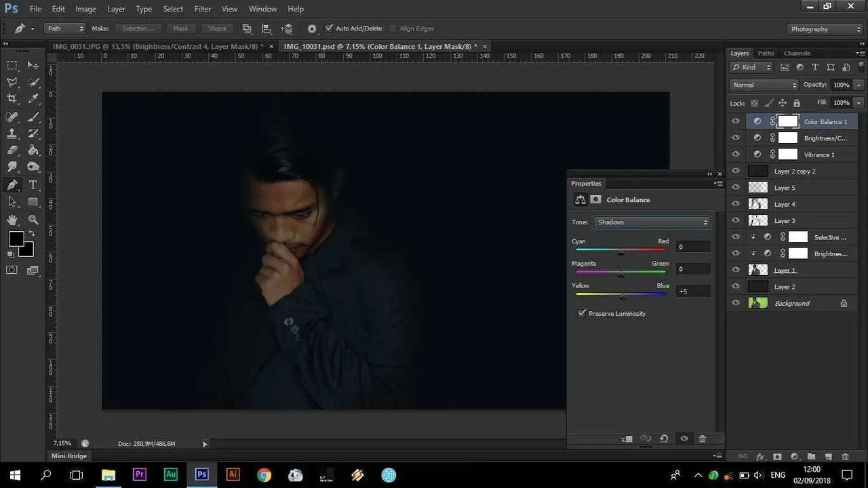The height and width of the screenshot is (488, 868).
Task: Select the Type tool
Action: 33,184
